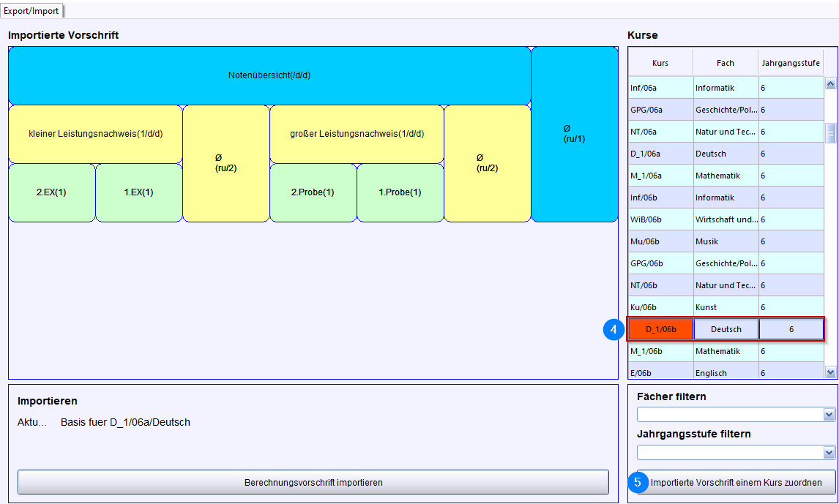Click the Kunst subject cell
Screen dimensions: 839x504
[x=726, y=306]
